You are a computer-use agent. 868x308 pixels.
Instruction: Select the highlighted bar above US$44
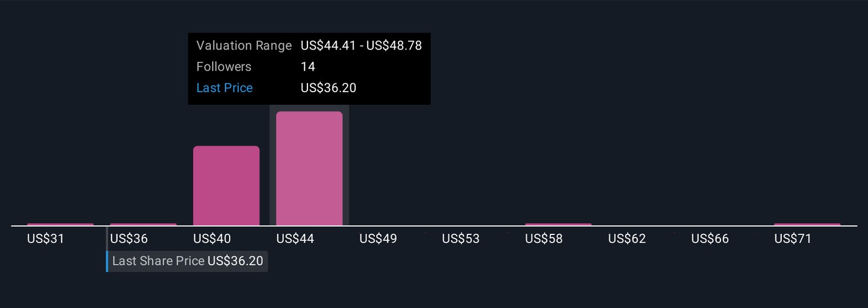[309, 169]
